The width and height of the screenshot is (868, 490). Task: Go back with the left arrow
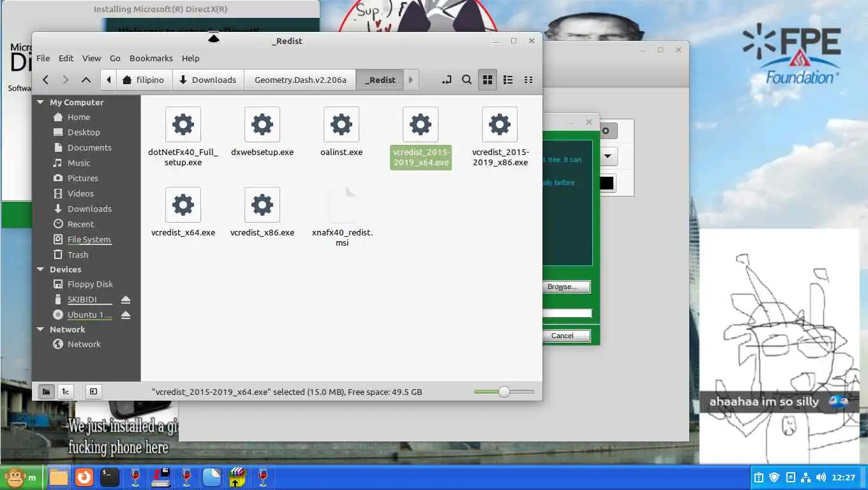click(x=45, y=80)
